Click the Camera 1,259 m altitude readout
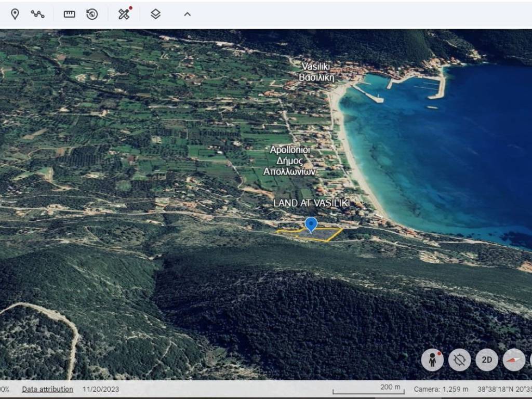 pyautogui.click(x=441, y=389)
